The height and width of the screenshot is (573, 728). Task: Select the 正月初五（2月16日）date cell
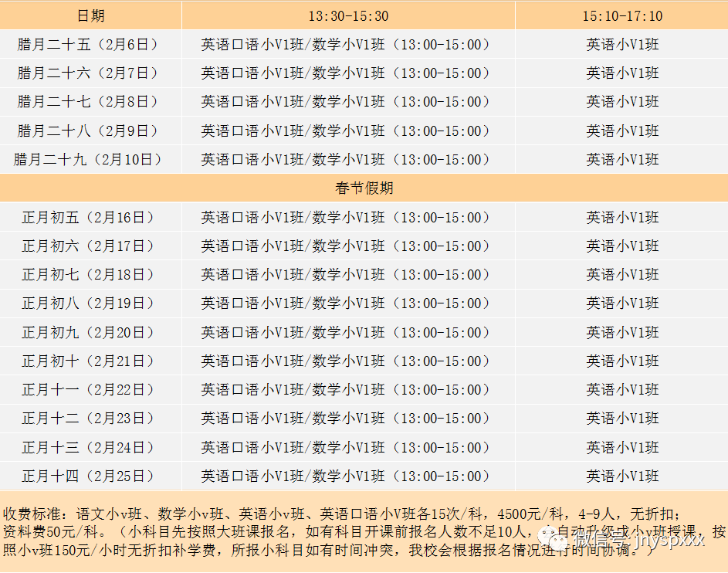click(x=91, y=218)
